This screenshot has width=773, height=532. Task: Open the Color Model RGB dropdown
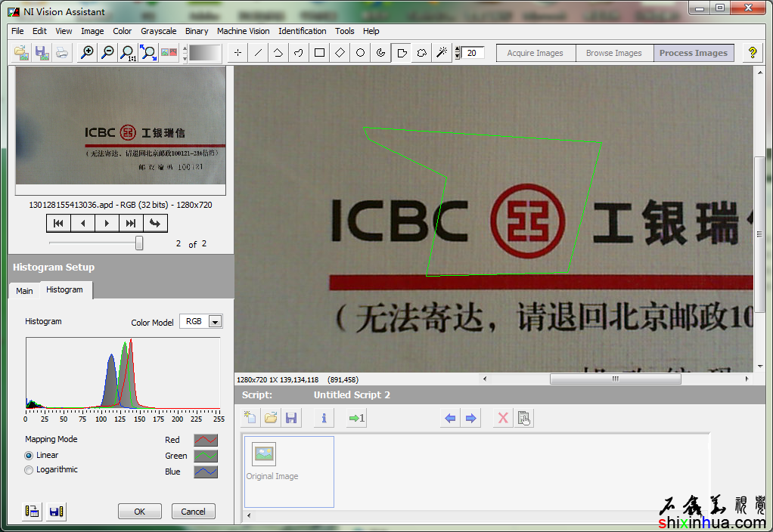(x=215, y=322)
